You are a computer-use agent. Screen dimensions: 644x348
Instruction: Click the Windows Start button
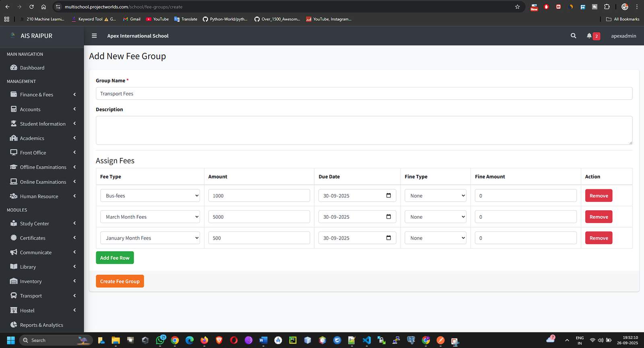tap(11, 340)
